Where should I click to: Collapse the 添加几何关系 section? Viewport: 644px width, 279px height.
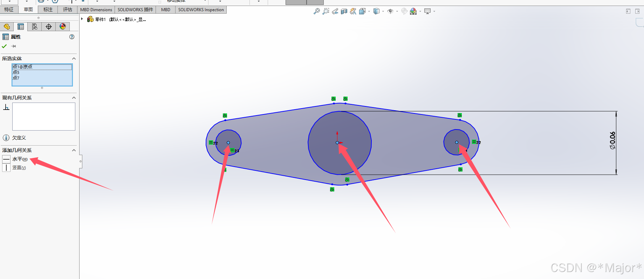(x=74, y=150)
